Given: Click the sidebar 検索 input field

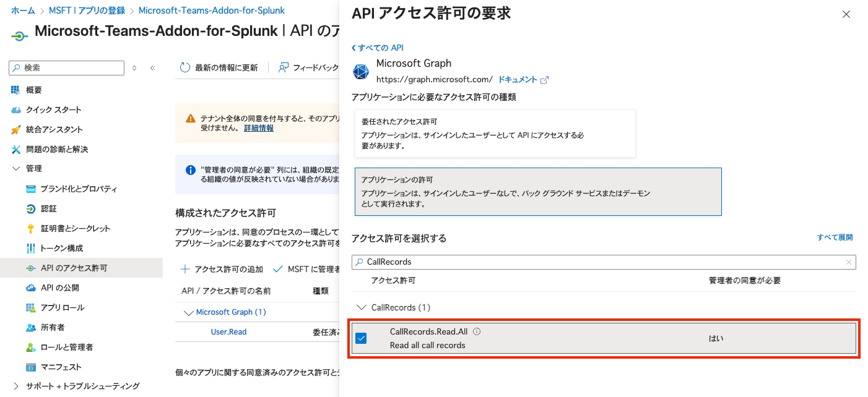Looking at the screenshot, I should (67, 68).
